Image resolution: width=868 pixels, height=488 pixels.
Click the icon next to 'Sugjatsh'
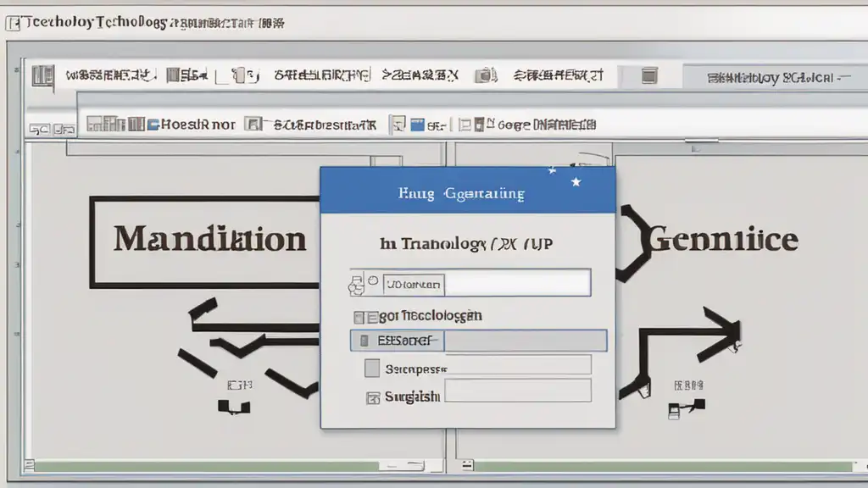coord(373,398)
